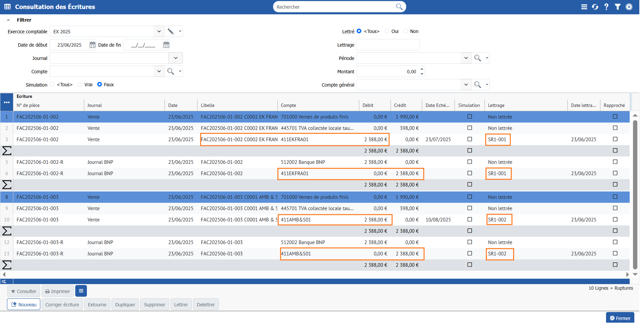Click the refresh icon in the header
Screen dimensions: 644x327
tap(595, 7)
